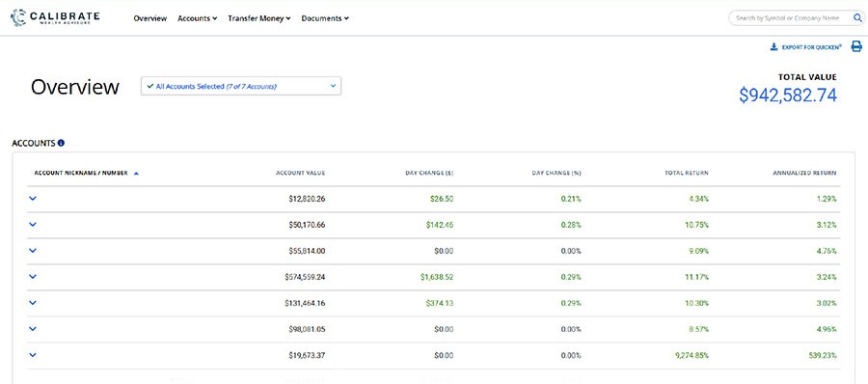
Task: Click total return 8.57%
Action: point(698,329)
